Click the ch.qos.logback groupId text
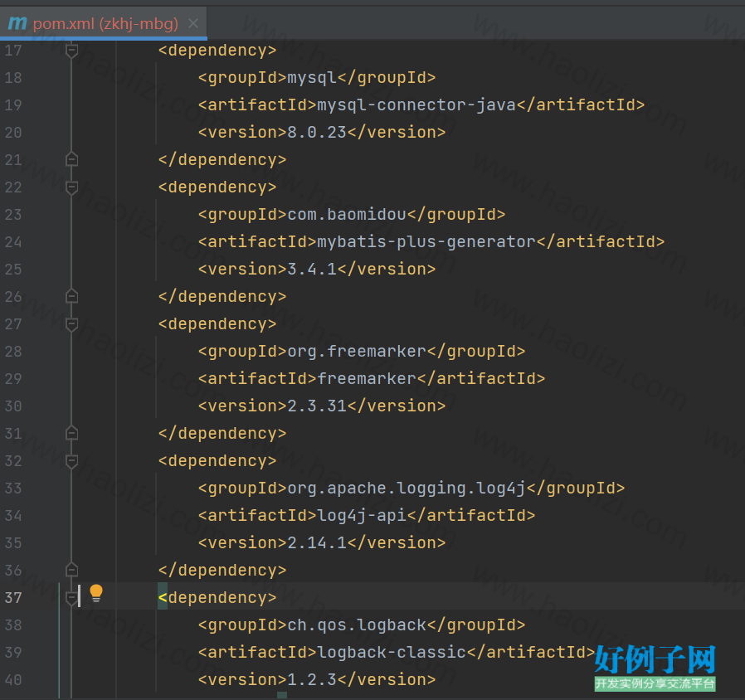 [x=357, y=625]
